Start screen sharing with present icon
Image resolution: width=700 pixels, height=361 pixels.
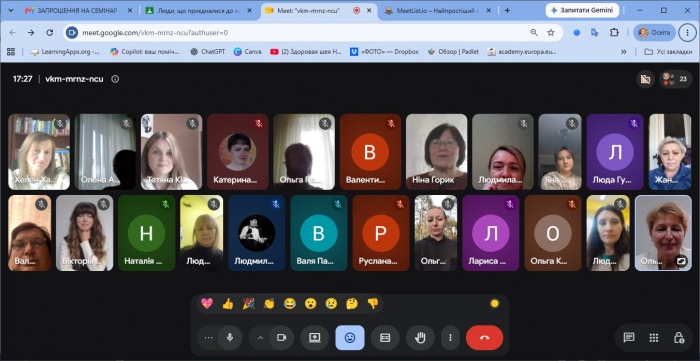(315, 338)
